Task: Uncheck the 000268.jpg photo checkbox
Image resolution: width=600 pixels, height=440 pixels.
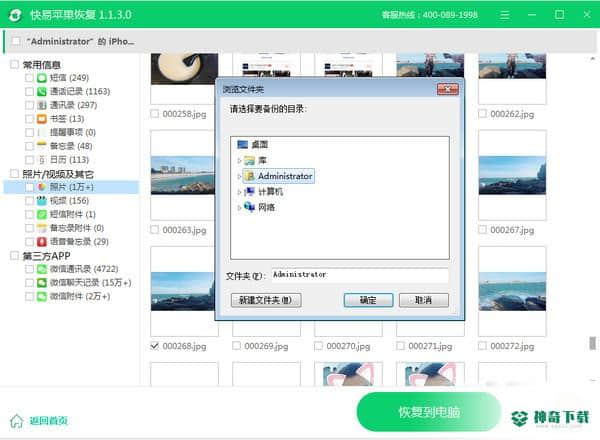Action: pyautogui.click(x=155, y=346)
